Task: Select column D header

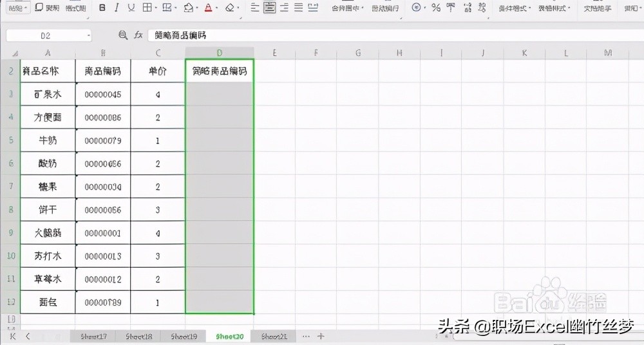Action: [220, 53]
